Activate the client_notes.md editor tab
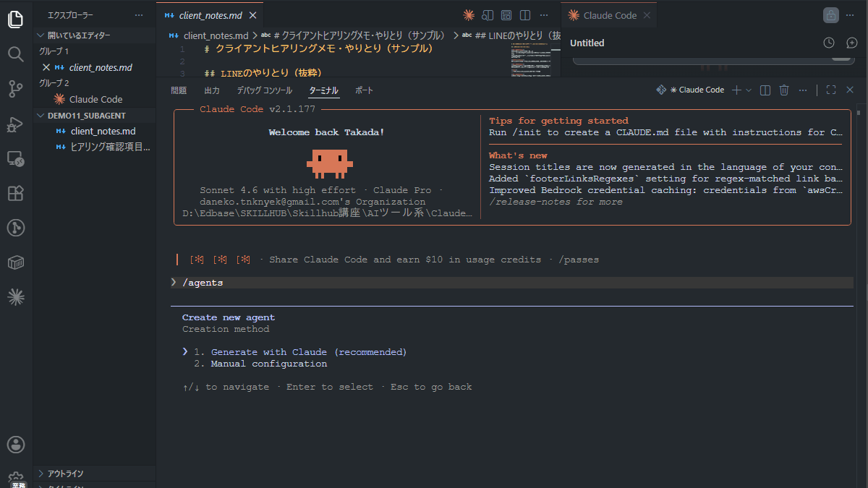868x488 pixels. [210, 15]
